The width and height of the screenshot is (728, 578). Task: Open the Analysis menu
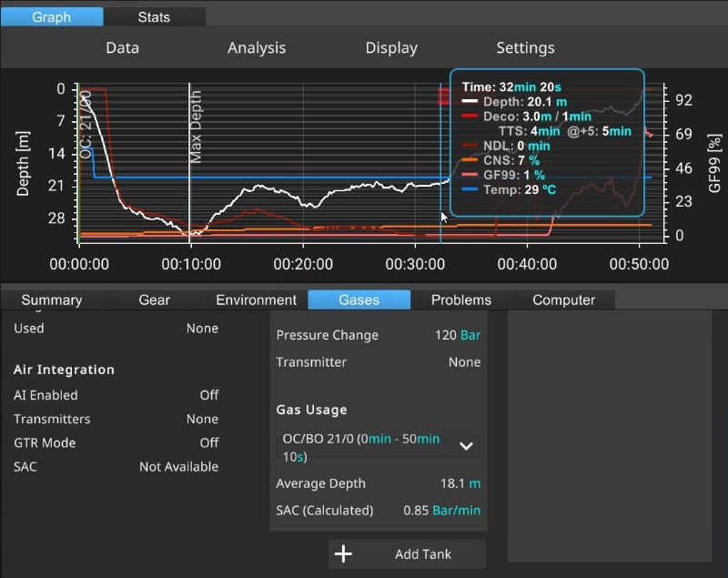pyautogui.click(x=257, y=48)
